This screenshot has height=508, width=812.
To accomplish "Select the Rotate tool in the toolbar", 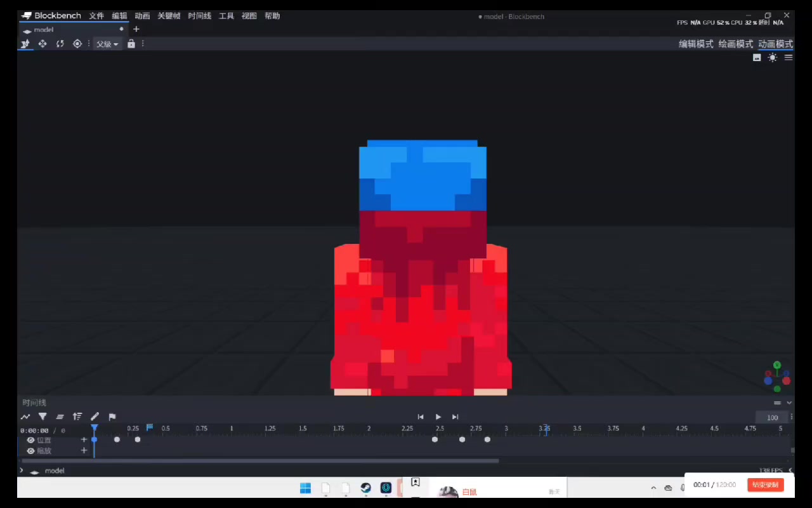I will point(60,44).
